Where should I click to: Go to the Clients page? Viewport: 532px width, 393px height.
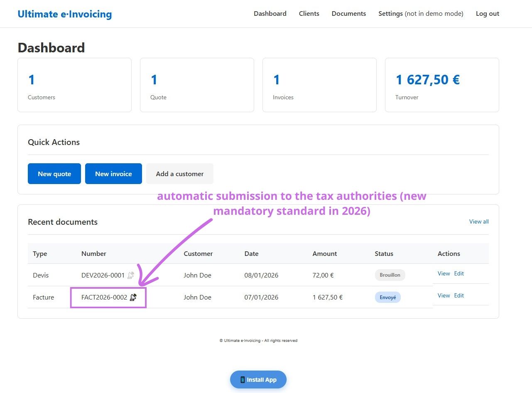coord(309,14)
